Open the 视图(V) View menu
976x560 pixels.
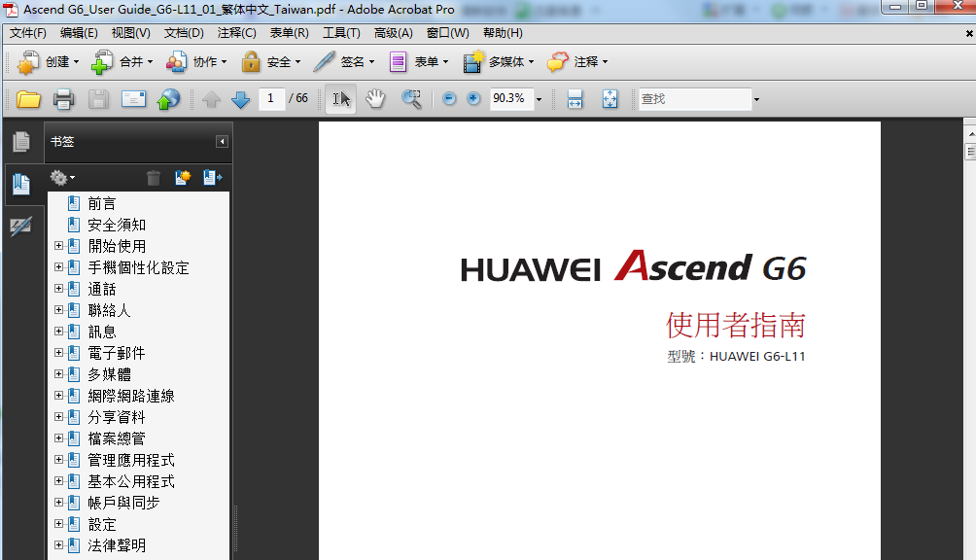130,33
